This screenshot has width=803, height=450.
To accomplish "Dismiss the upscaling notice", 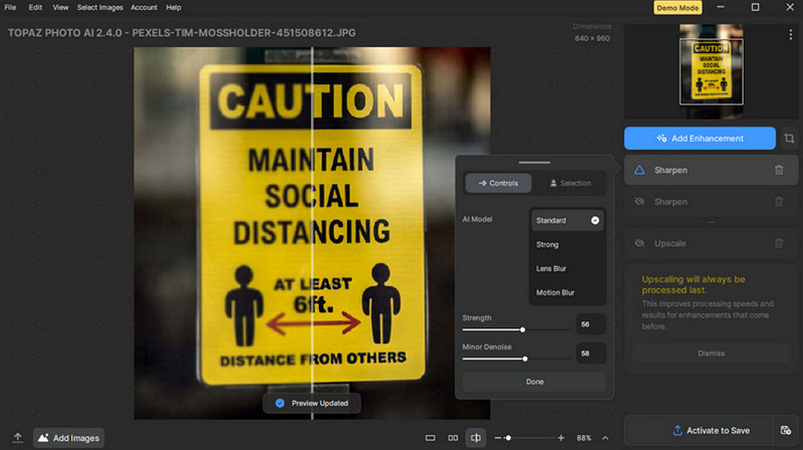I will coord(711,353).
